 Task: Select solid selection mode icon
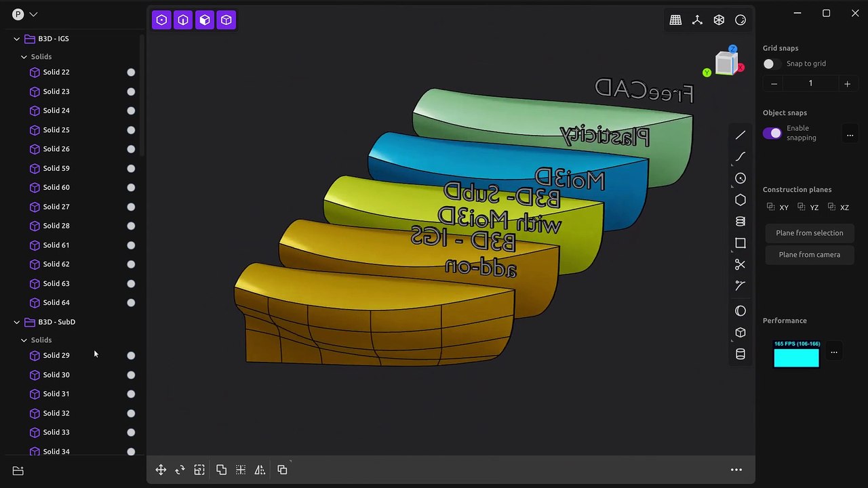pyautogui.click(x=226, y=20)
